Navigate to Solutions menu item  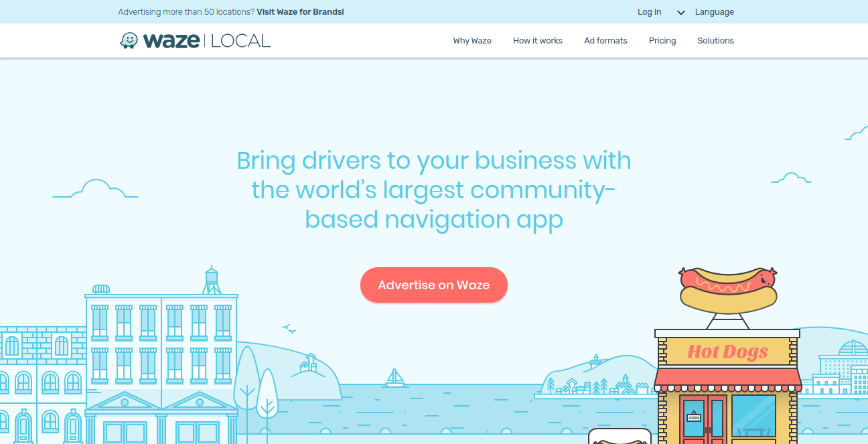pyautogui.click(x=715, y=41)
